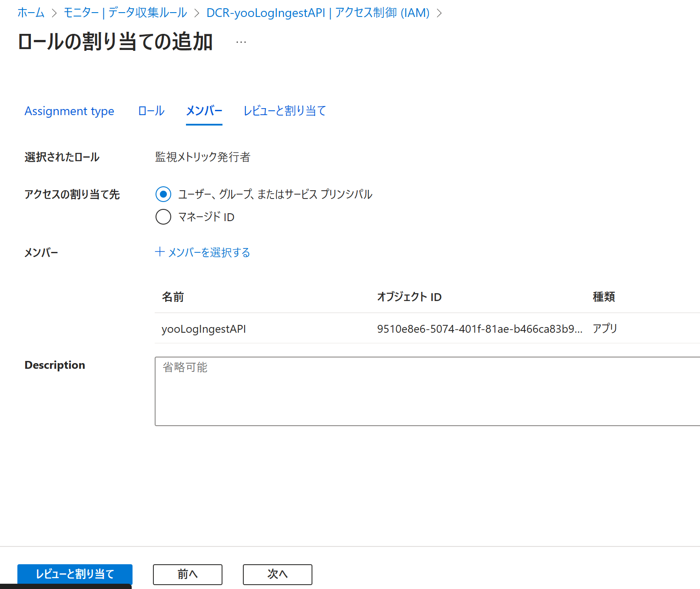Navigate to ホーム via breadcrumb
The width and height of the screenshot is (700, 589).
click(x=30, y=13)
